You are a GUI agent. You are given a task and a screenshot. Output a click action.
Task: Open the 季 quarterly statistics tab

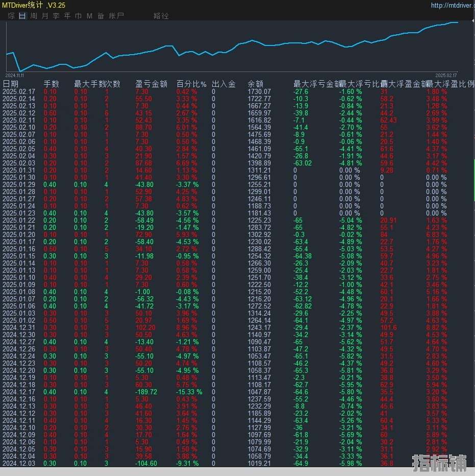pyautogui.click(x=56, y=16)
